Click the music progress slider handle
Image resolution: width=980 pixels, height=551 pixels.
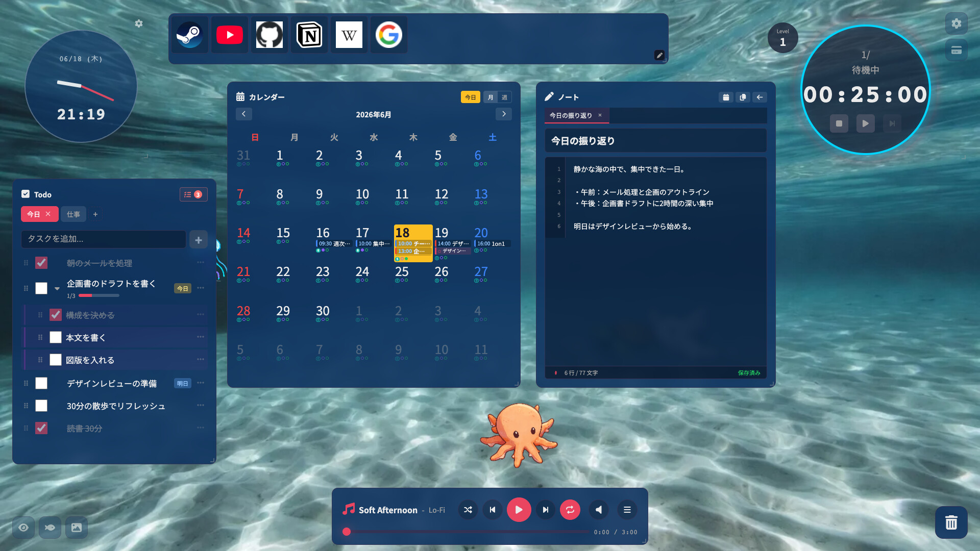347,532
